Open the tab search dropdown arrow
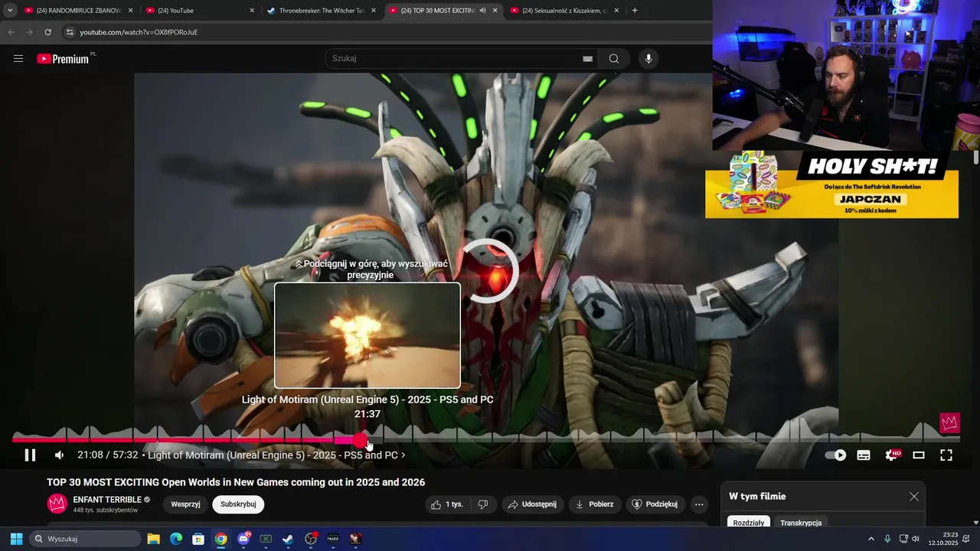Image resolution: width=980 pixels, height=551 pixels. [x=10, y=11]
